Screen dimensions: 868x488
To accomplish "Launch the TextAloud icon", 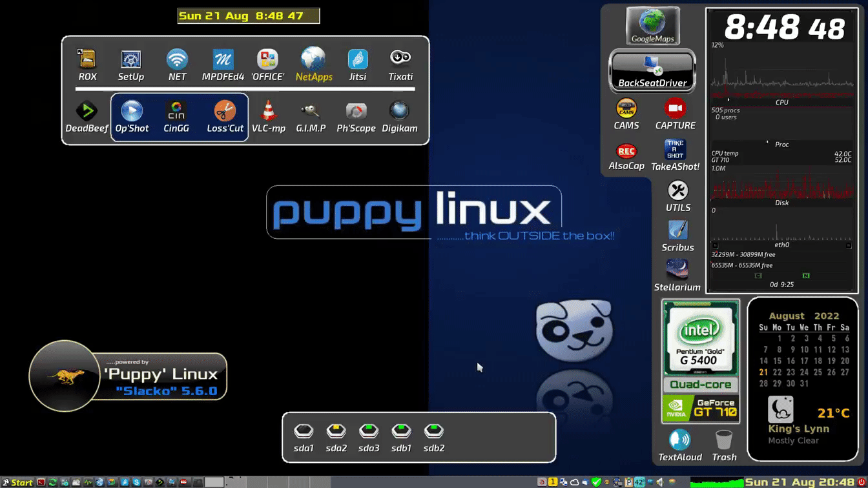I will (x=680, y=446).
